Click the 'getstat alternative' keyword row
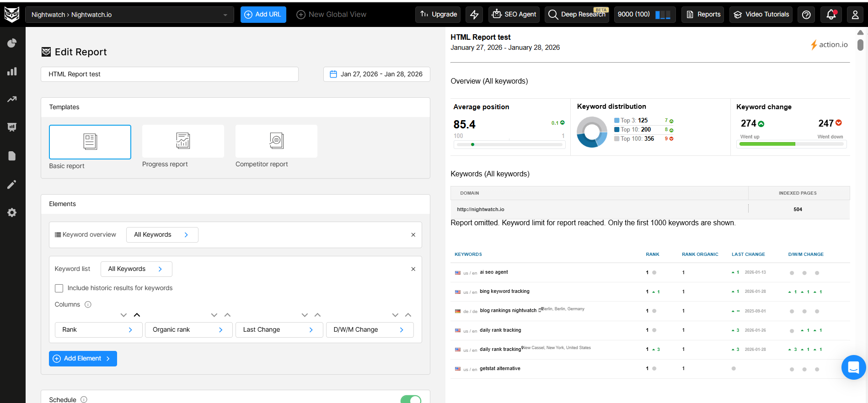The width and height of the screenshot is (868, 403). pos(650,369)
